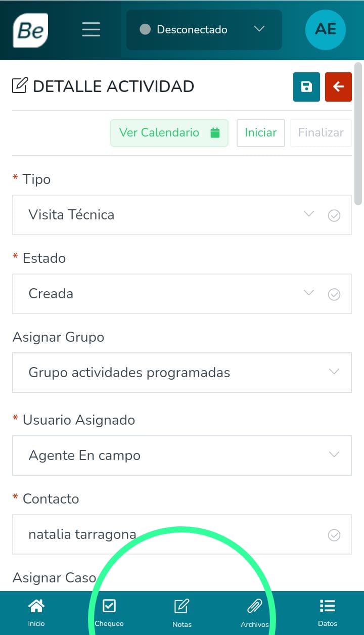Viewport: 364px width, 635px height.
Task: Click the Be logo icon
Action: click(30, 30)
